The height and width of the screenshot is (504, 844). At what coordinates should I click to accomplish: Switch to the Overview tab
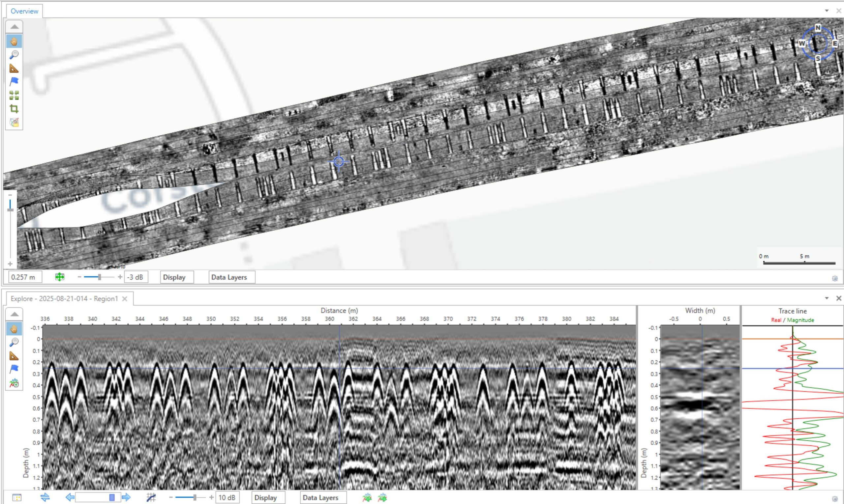pyautogui.click(x=24, y=11)
